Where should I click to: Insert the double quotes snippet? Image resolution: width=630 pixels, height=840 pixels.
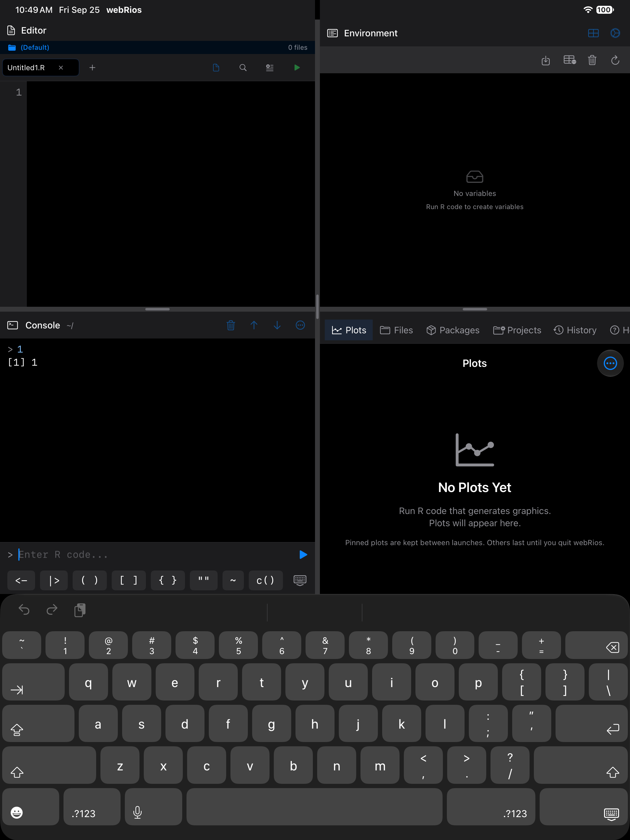pos(204,580)
